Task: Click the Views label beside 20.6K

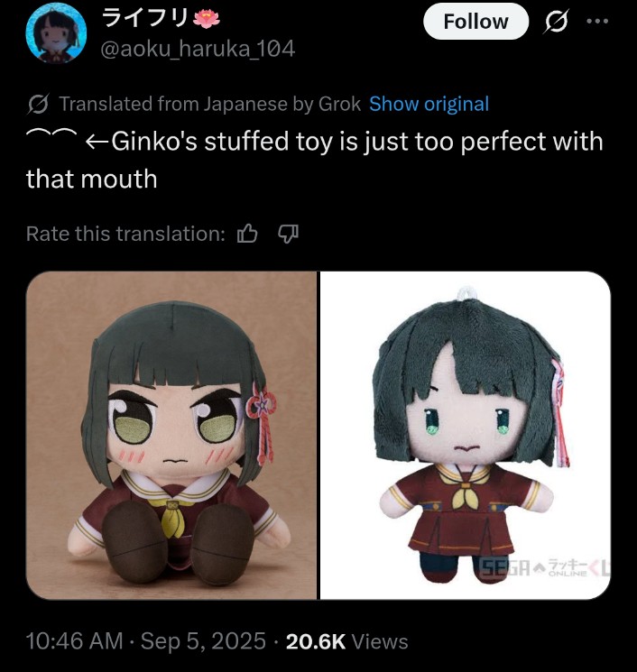Action: click(x=380, y=641)
